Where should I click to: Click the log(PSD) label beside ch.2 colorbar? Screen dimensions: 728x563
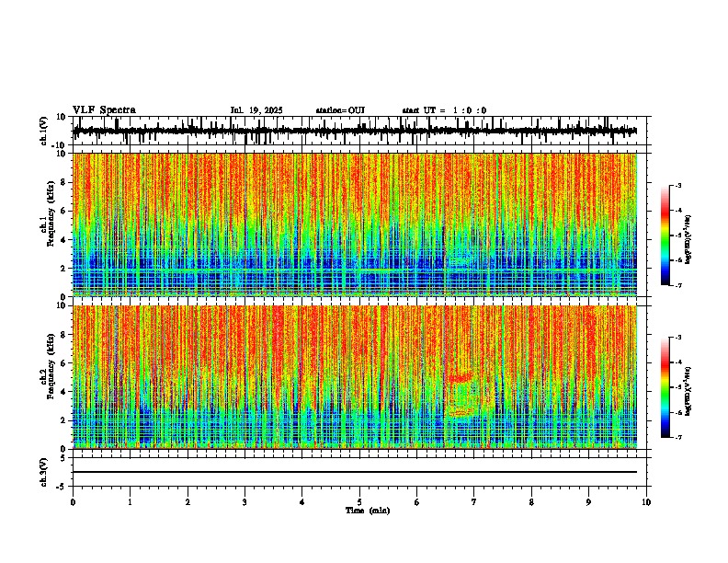(688, 392)
